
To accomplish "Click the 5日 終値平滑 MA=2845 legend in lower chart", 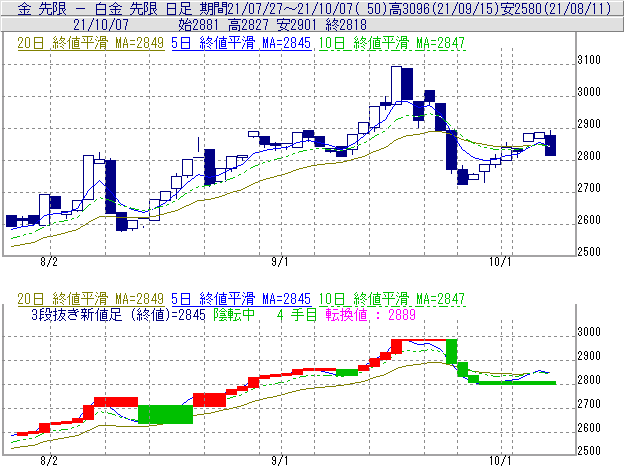I will point(241,299).
